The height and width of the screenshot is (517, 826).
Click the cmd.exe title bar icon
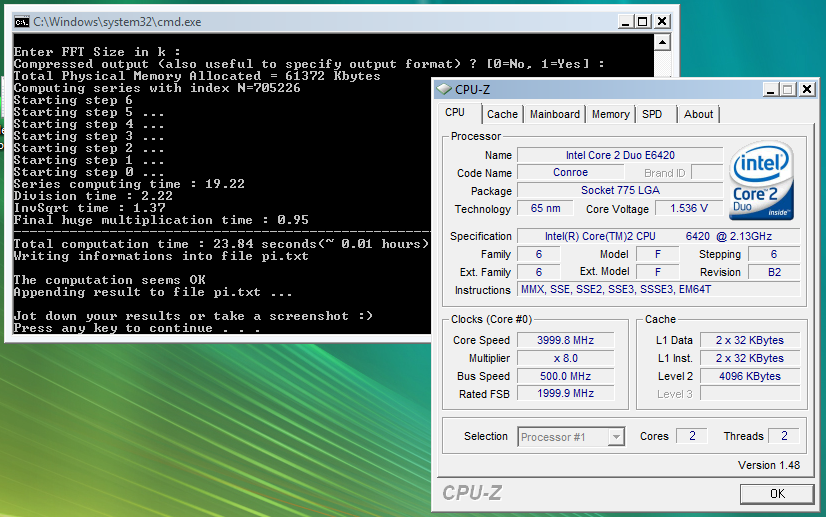(x=22, y=22)
